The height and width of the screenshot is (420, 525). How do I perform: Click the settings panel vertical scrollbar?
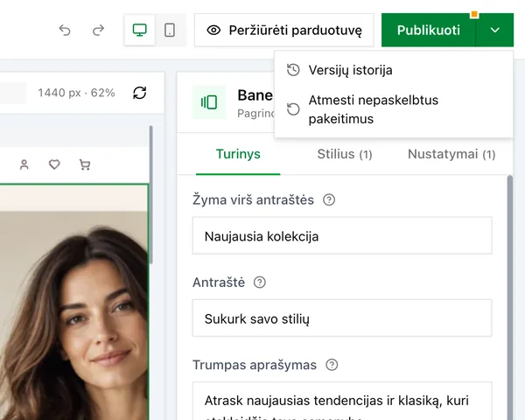click(510, 297)
